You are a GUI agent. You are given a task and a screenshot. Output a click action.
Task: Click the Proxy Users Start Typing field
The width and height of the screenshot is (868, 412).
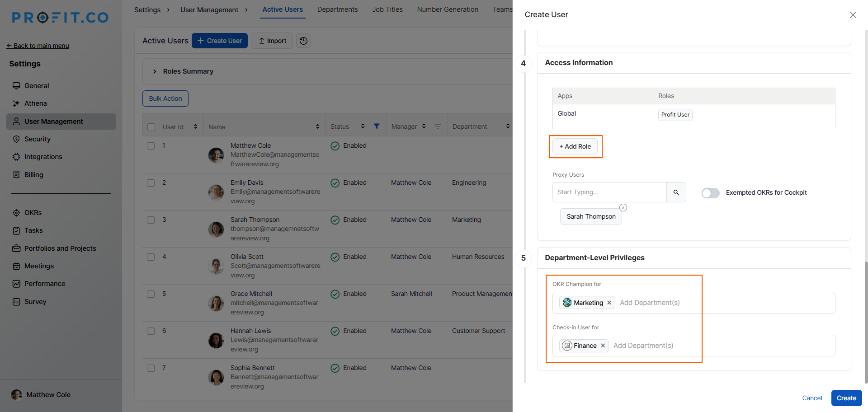click(609, 192)
